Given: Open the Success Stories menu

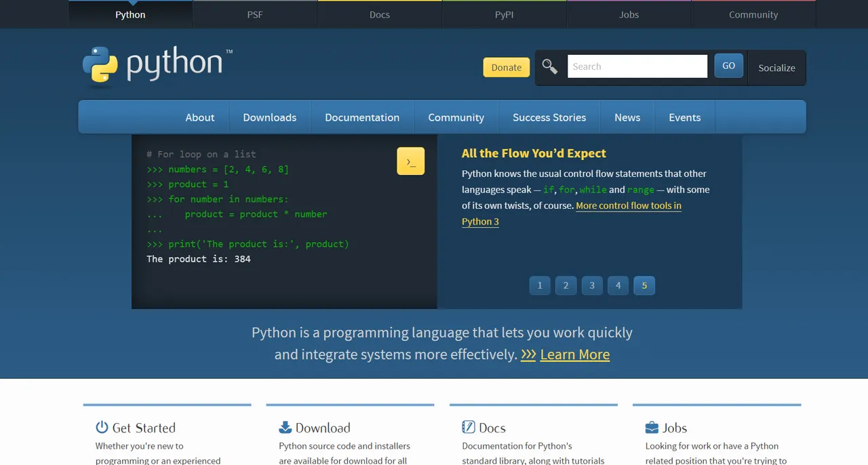Looking at the screenshot, I should click(x=549, y=117).
